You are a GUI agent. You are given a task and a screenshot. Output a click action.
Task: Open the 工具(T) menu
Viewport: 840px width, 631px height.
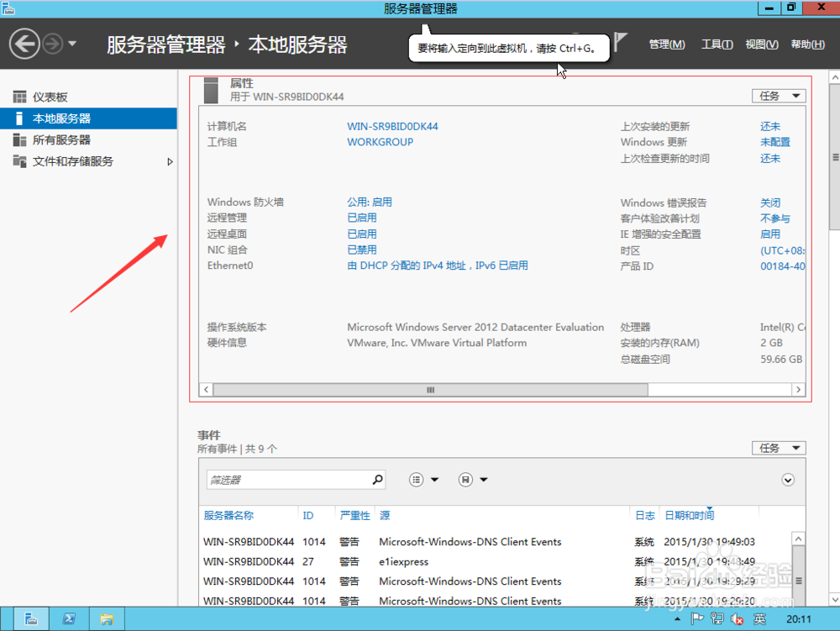[717, 45]
